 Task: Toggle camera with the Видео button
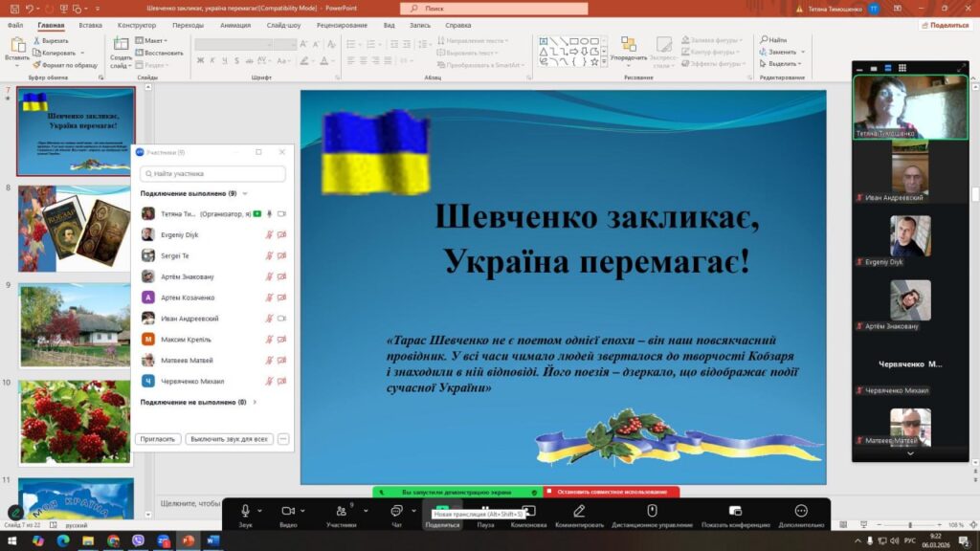[288, 512]
